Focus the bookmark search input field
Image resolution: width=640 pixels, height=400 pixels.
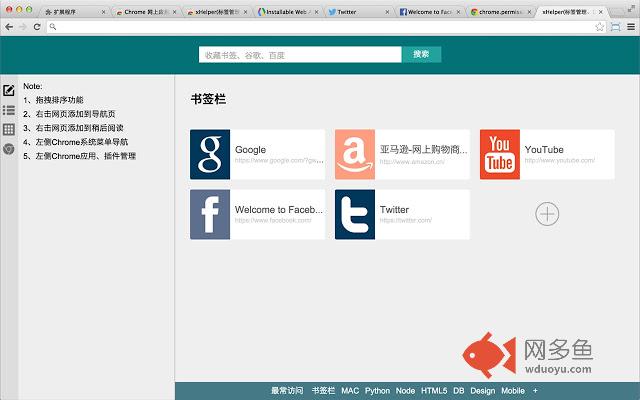coord(300,55)
